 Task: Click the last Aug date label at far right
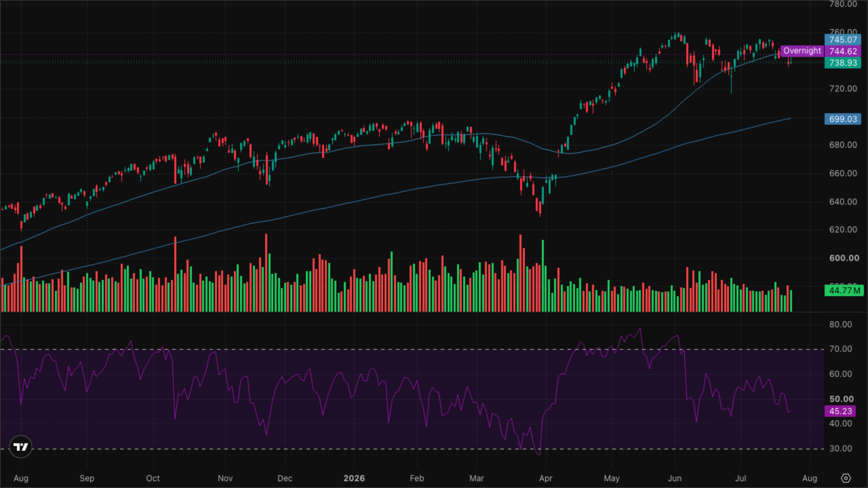point(810,479)
